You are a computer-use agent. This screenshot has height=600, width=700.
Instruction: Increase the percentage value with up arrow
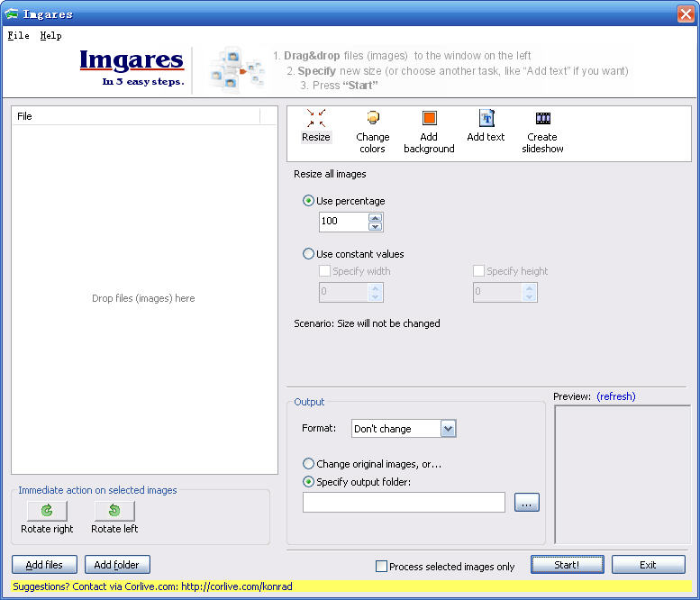[x=375, y=218]
